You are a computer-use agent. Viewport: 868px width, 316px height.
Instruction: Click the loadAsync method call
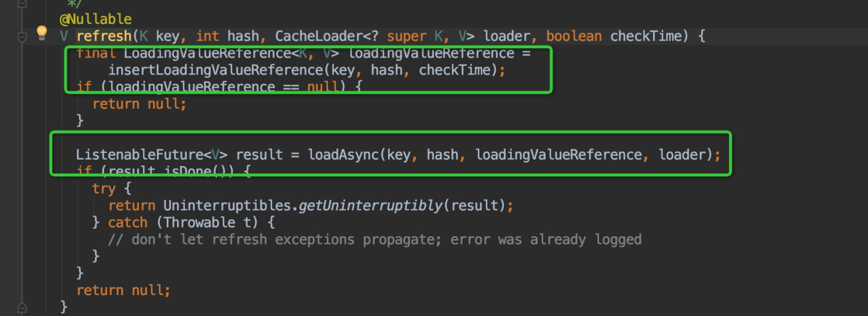[343, 155]
